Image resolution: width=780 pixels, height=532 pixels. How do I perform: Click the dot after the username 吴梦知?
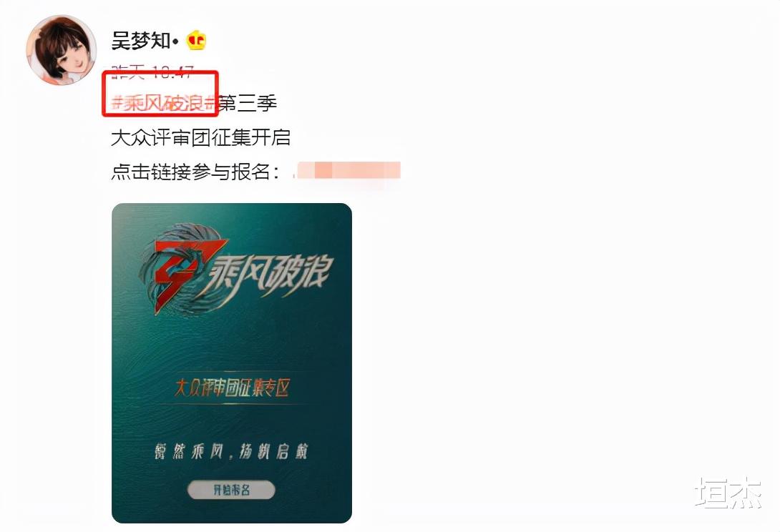(175, 41)
